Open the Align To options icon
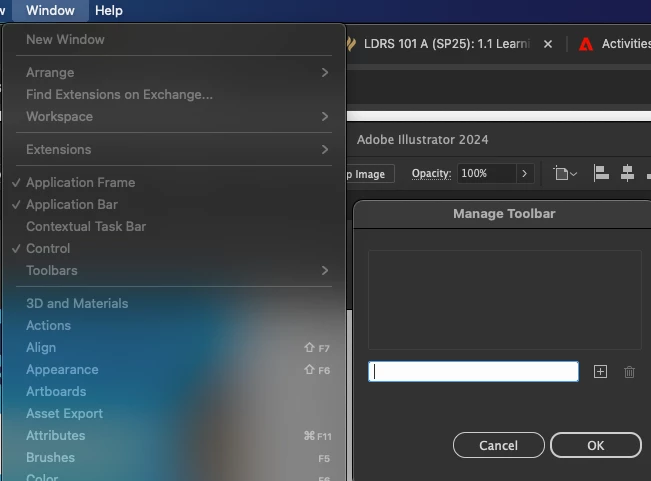 pos(565,173)
